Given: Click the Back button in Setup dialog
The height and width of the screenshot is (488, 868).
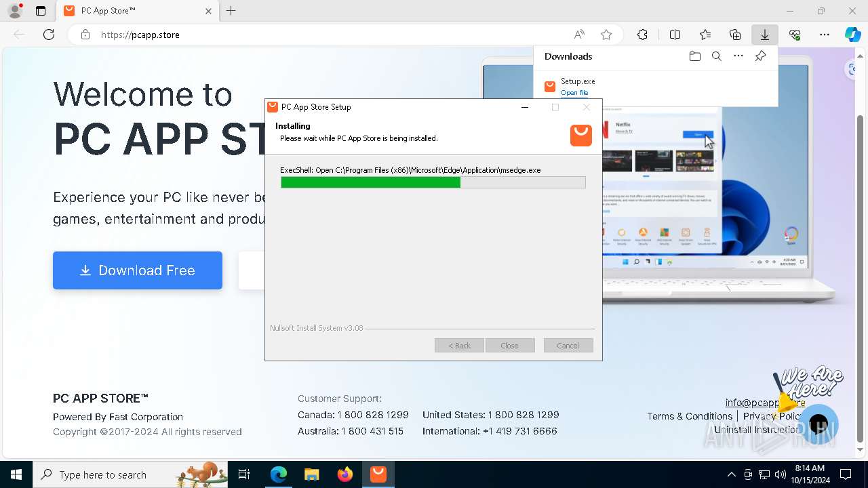Looking at the screenshot, I should 459,346.
